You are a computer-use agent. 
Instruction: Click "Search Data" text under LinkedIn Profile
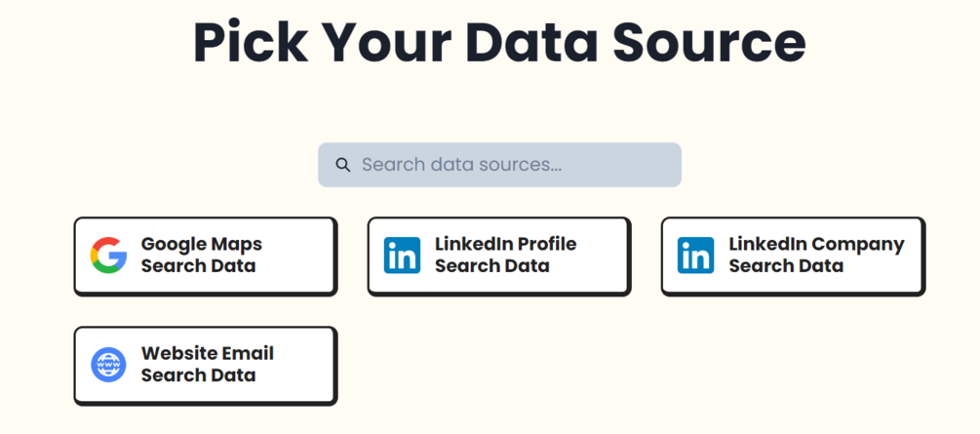click(x=491, y=266)
